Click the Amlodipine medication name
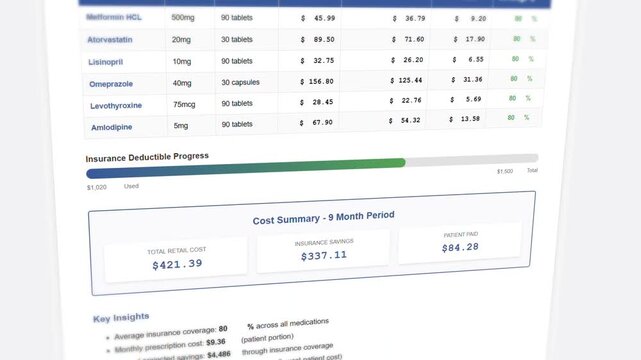Screen dimensions: 641x360 coord(111,127)
